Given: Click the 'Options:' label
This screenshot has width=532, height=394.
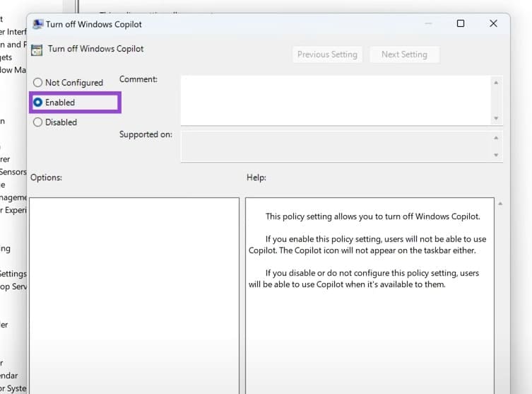Looking at the screenshot, I should tap(46, 178).
